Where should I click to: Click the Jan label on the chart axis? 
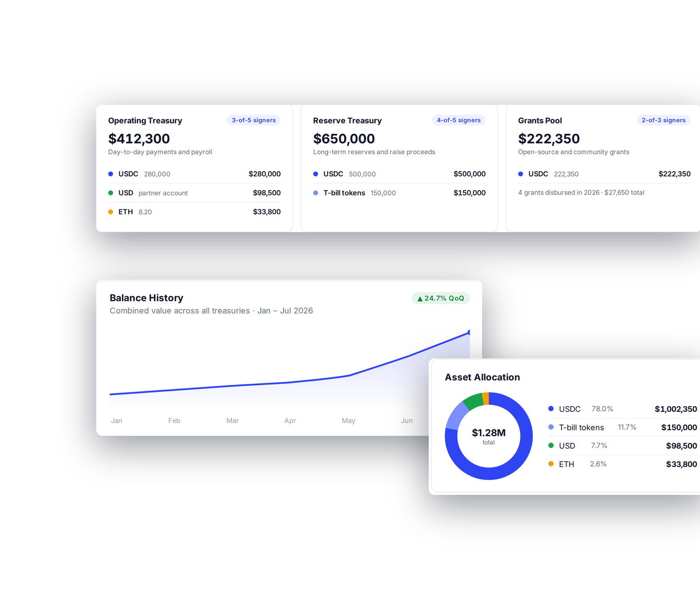(116, 421)
